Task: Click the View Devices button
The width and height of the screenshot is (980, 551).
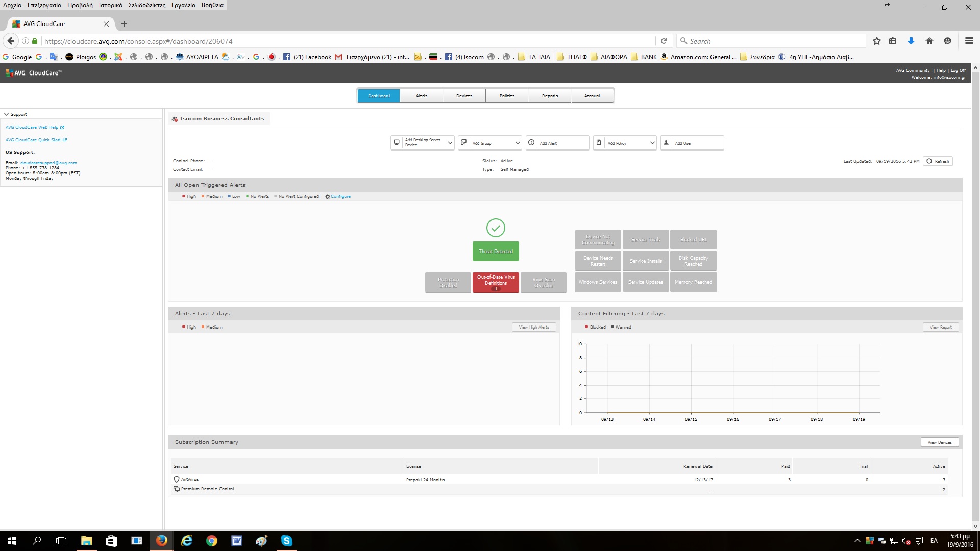Action: pyautogui.click(x=940, y=442)
